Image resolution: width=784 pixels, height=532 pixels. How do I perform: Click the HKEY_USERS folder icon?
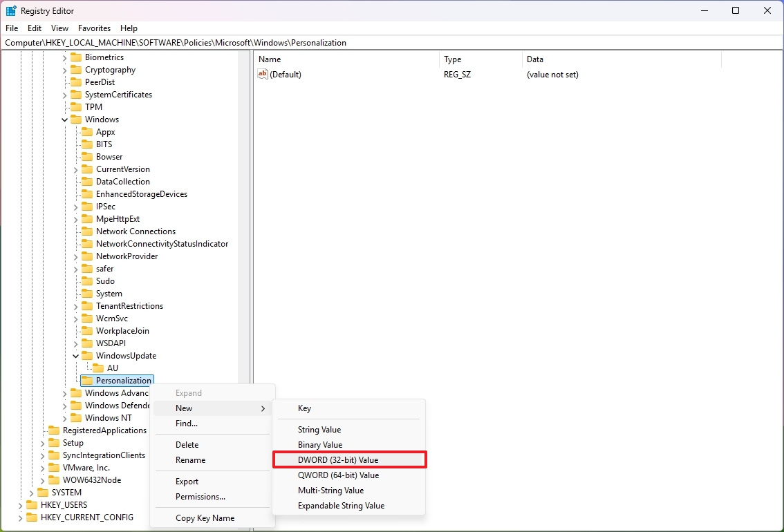coord(32,504)
